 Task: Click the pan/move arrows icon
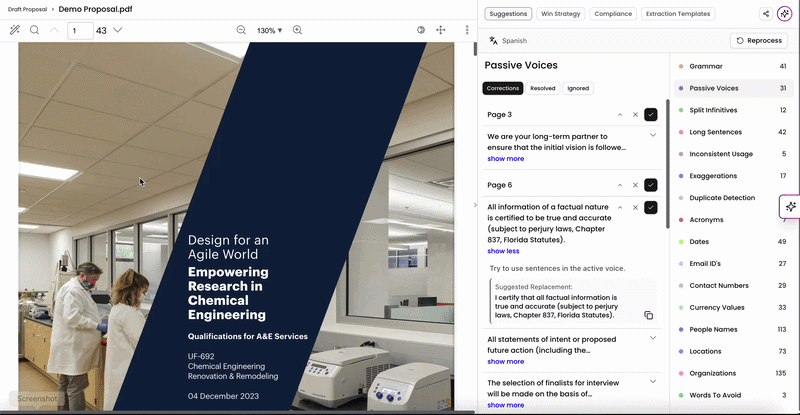[441, 30]
